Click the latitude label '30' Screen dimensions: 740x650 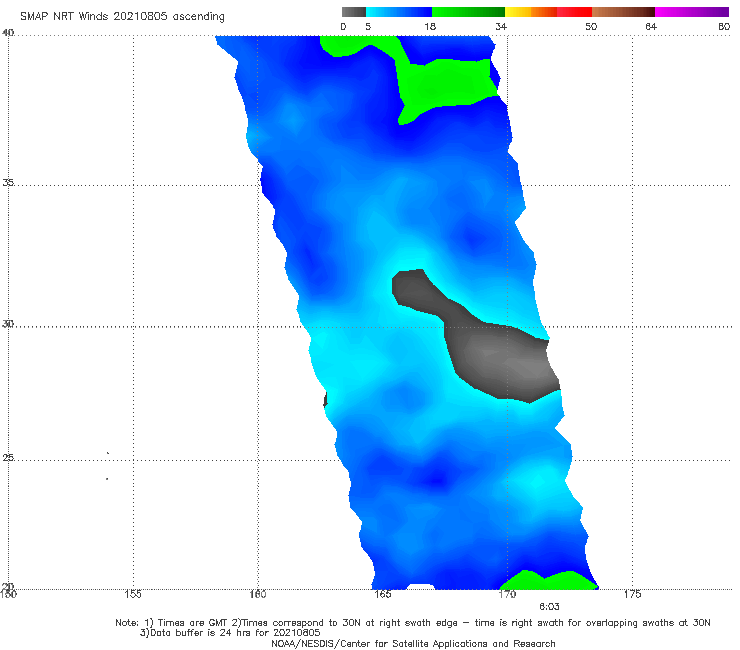(8, 324)
